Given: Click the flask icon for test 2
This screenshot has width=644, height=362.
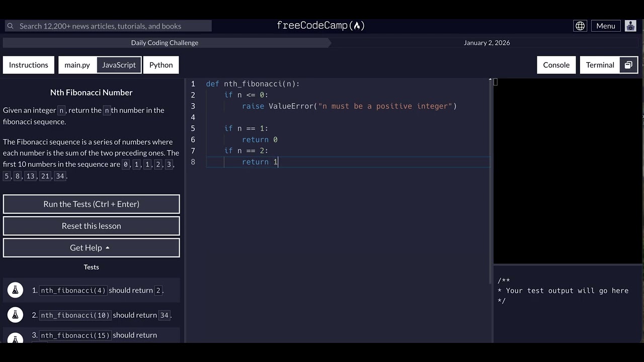Looking at the screenshot, I should [15, 315].
